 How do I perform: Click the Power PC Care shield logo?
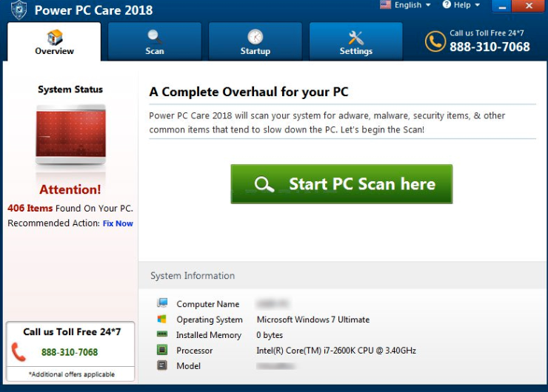click(19, 10)
